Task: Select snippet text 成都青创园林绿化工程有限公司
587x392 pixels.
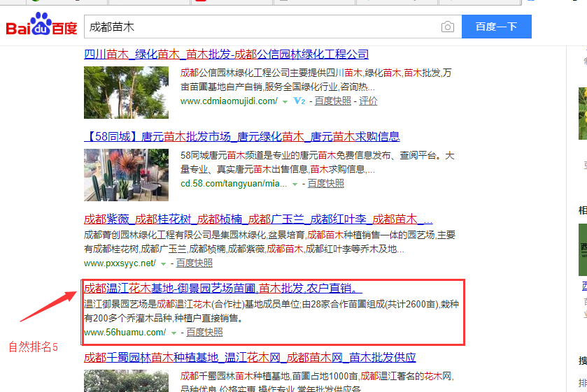Action: [148, 235]
